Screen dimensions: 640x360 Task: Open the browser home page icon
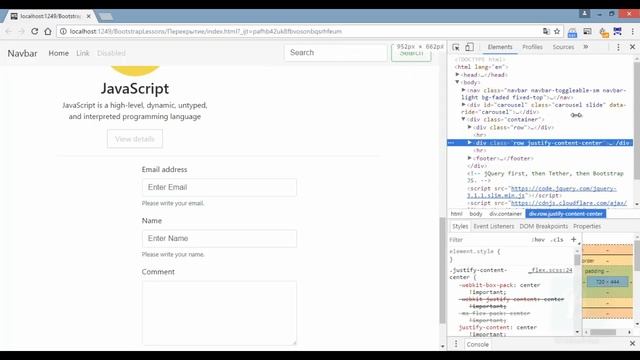[x=48, y=31]
